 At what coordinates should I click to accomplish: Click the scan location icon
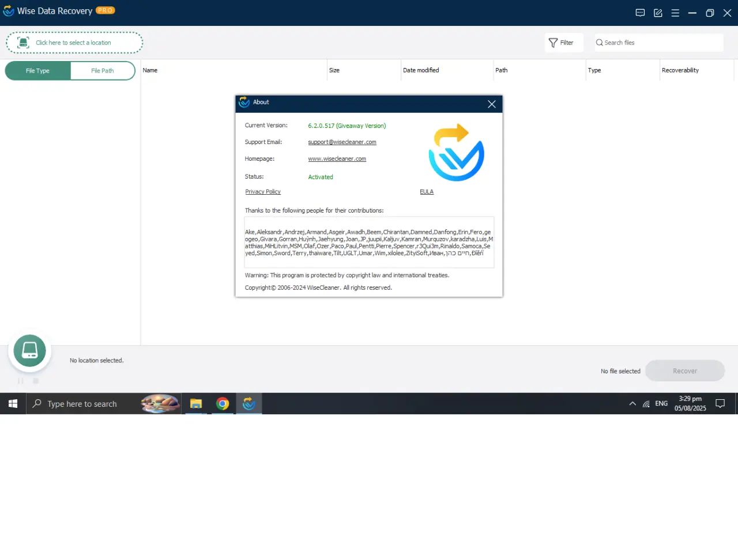(x=23, y=43)
